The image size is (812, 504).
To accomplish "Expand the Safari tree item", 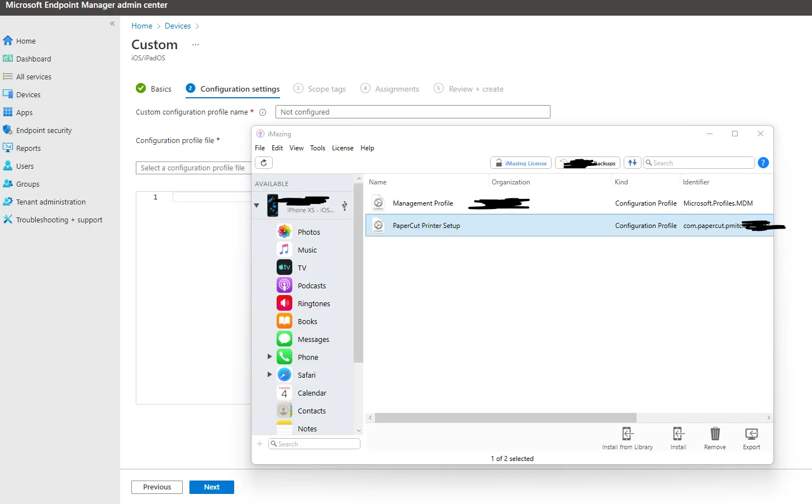I will tap(269, 374).
